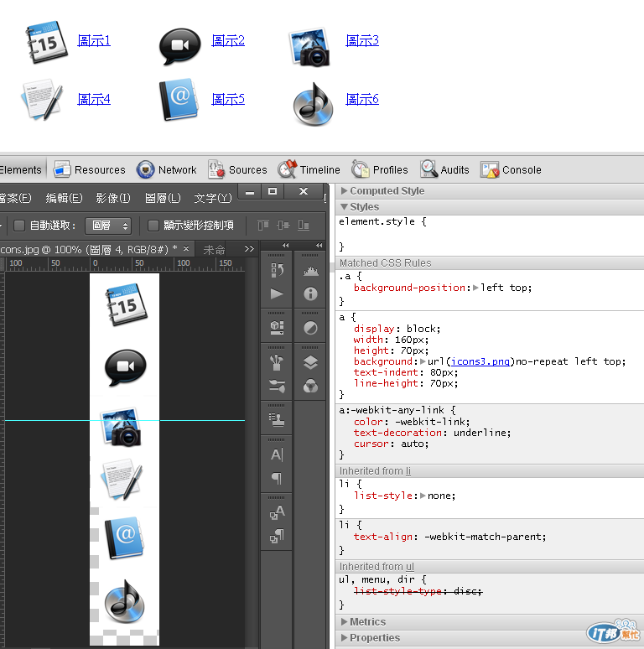This screenshot has height=649, width=644.
Task: Open the Paragraph panel icon
Action: point(277,478)
